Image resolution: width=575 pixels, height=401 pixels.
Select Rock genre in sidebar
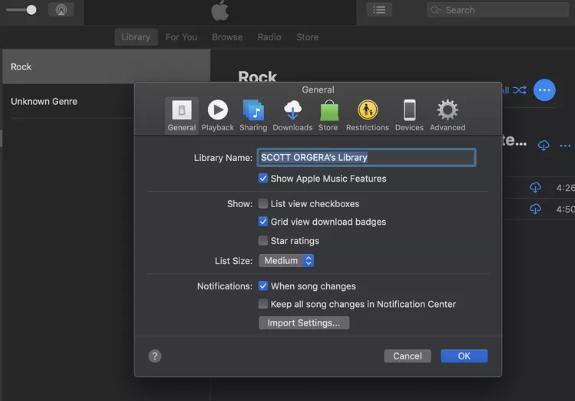pos(106,67)
